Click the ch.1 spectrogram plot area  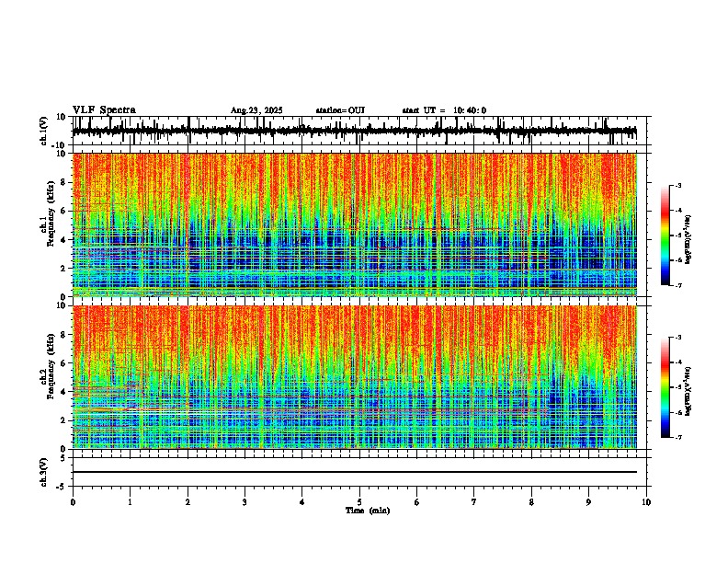pos(354,224)
